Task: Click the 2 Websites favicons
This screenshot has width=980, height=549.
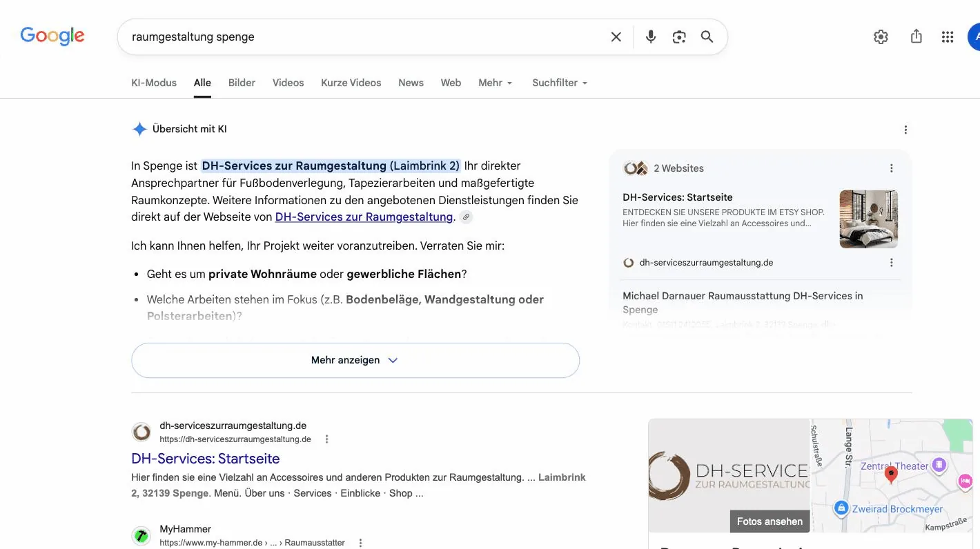Action: [x=635, y=168]
